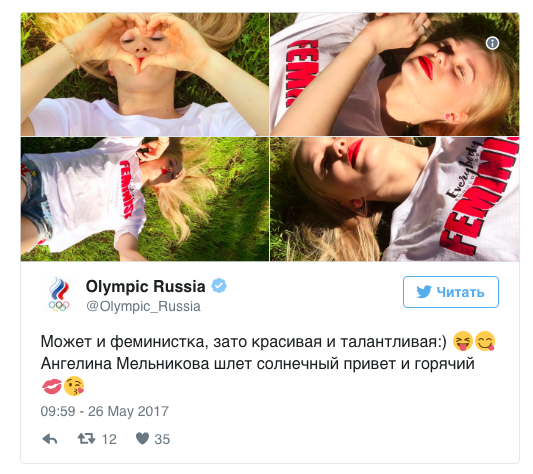Open the Everybody Feminist shirt photo
Viewport: 533px width, 474px height.
pos(395,199)
